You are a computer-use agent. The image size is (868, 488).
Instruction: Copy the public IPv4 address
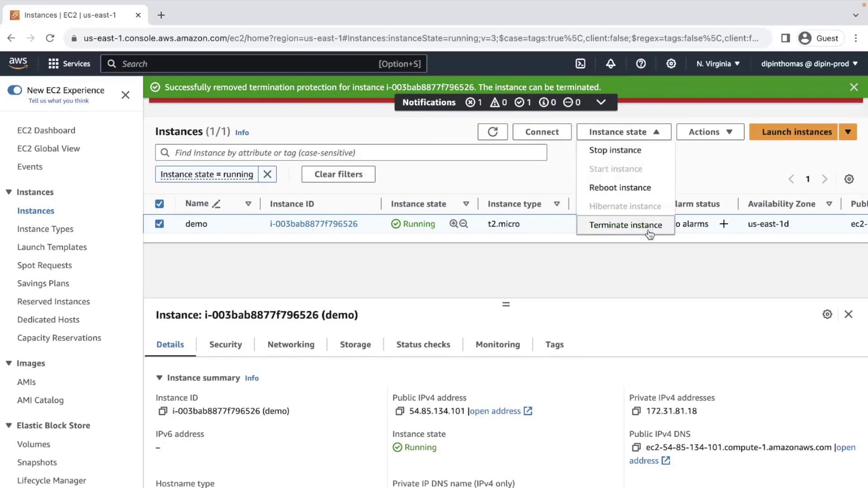pos(400,411)
